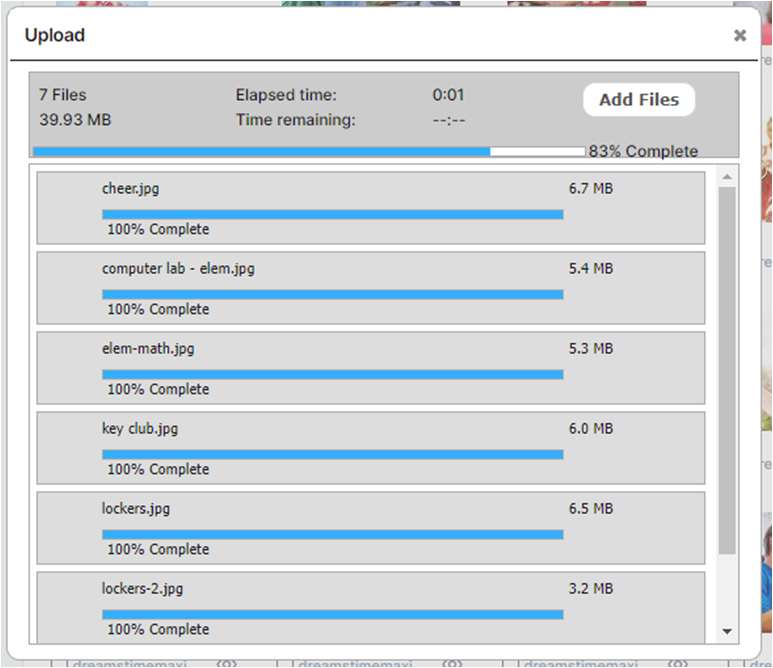Click the key club.jpg progress bar
This screenshot has height=668, width=773.
pyautogui.click(x=333, y=455)
